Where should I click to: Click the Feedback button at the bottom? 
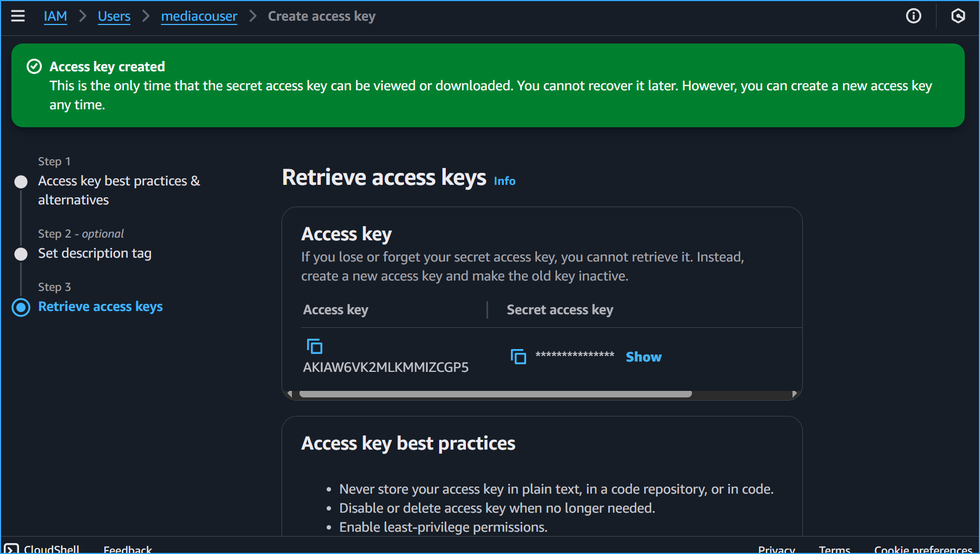pyautogui.click(x=128, y=549)
